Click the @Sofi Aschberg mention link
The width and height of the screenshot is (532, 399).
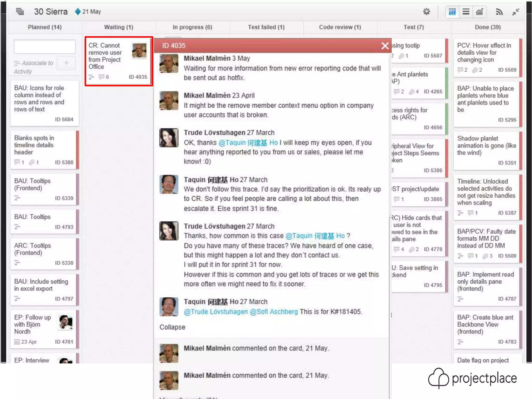click(274, 312)
